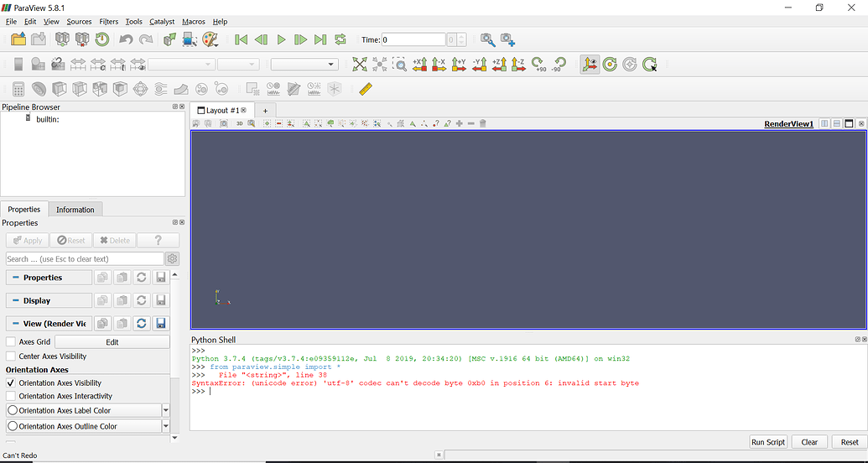
Task: Enable Center Axes Visibility checkbox
Action: point(11,356)
